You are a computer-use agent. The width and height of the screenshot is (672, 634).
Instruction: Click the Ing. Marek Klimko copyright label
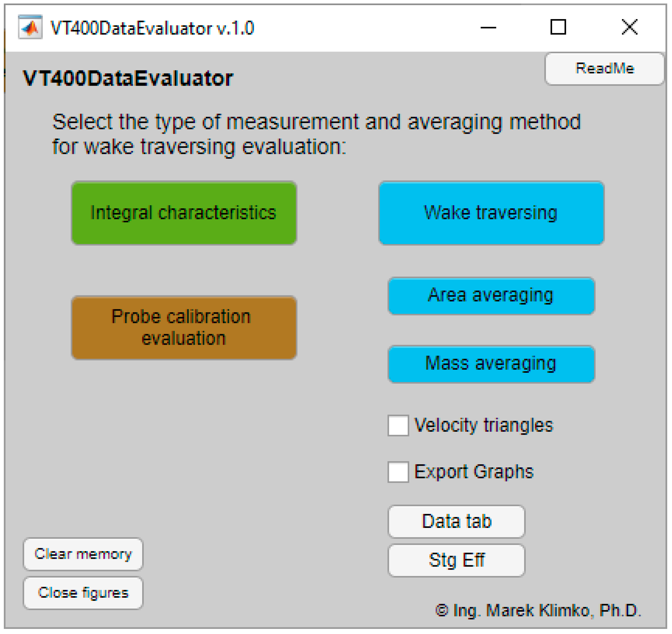pos(538,611)
